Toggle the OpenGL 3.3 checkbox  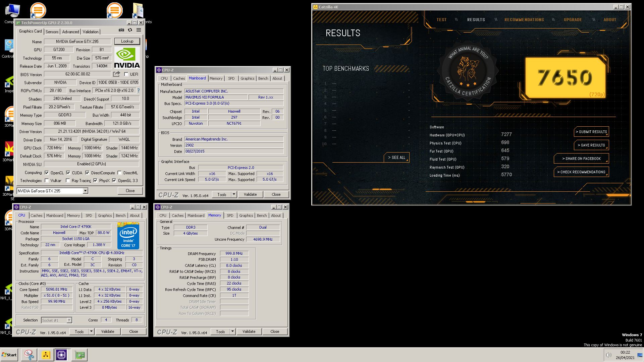click(x=114, y=181)
